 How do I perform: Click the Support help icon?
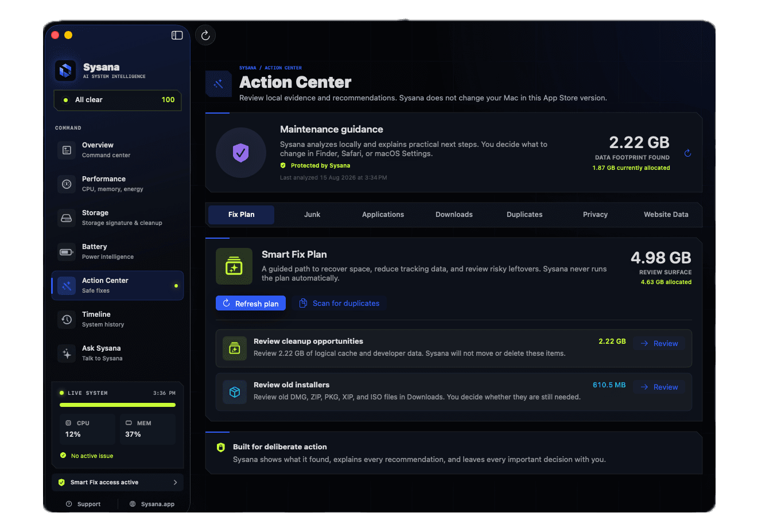pyautogui.click(x=69, y=504)
